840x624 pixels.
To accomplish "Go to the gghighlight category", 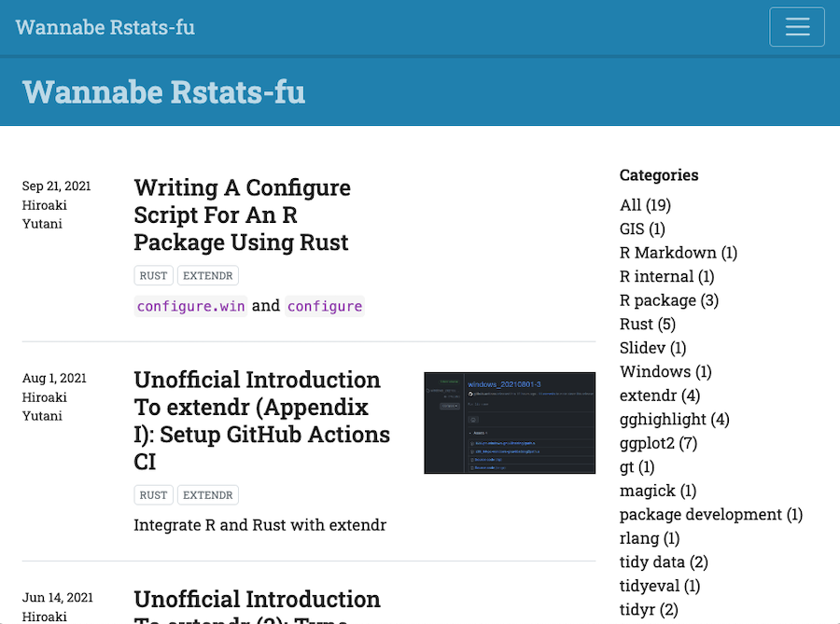I will [674, 420].
